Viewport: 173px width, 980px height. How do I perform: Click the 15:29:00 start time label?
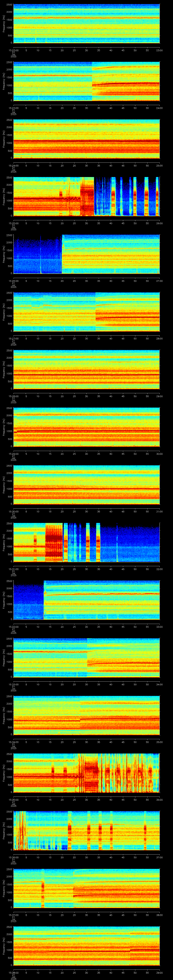tap(13, 454)
